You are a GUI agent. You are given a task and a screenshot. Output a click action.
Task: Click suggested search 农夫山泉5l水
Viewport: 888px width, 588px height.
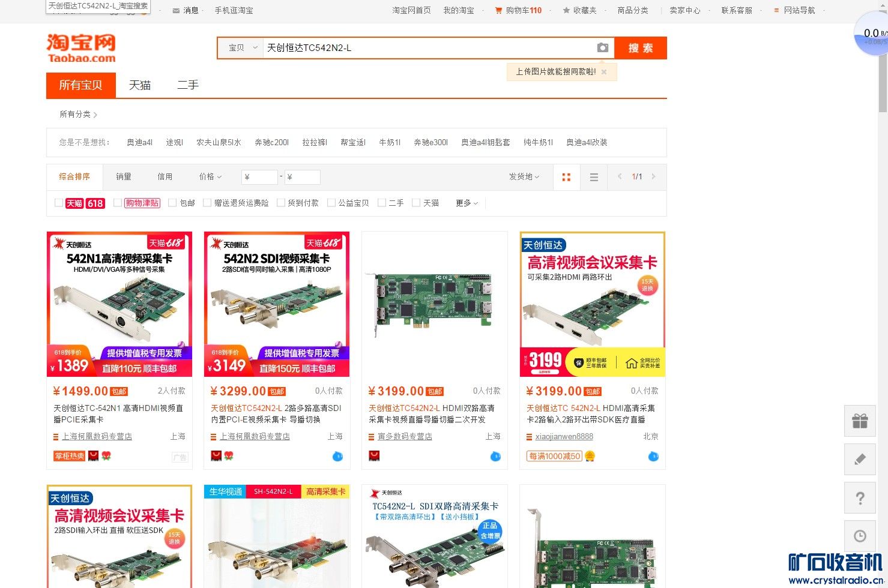[219, 142]
